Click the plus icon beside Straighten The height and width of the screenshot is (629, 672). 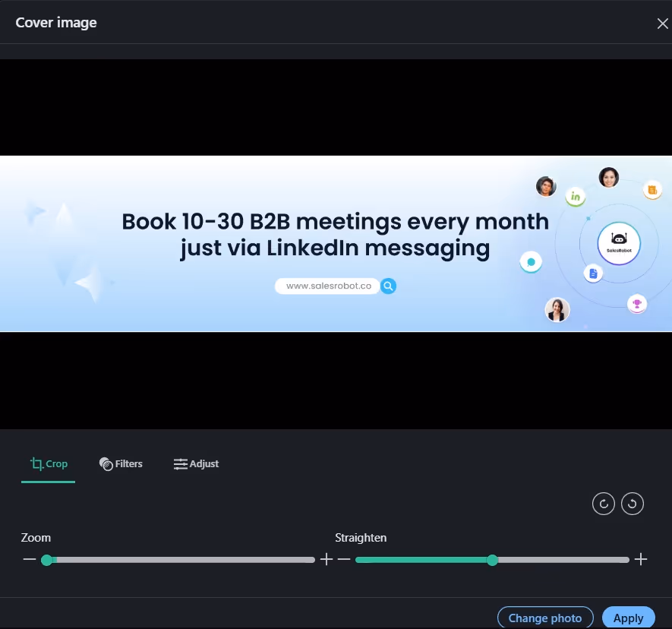[641, 559]
